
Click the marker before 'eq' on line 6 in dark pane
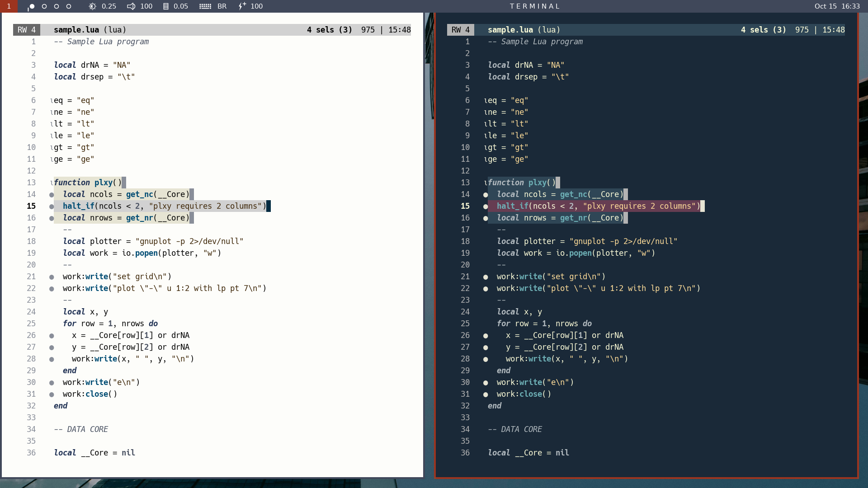tap(486, 101)
